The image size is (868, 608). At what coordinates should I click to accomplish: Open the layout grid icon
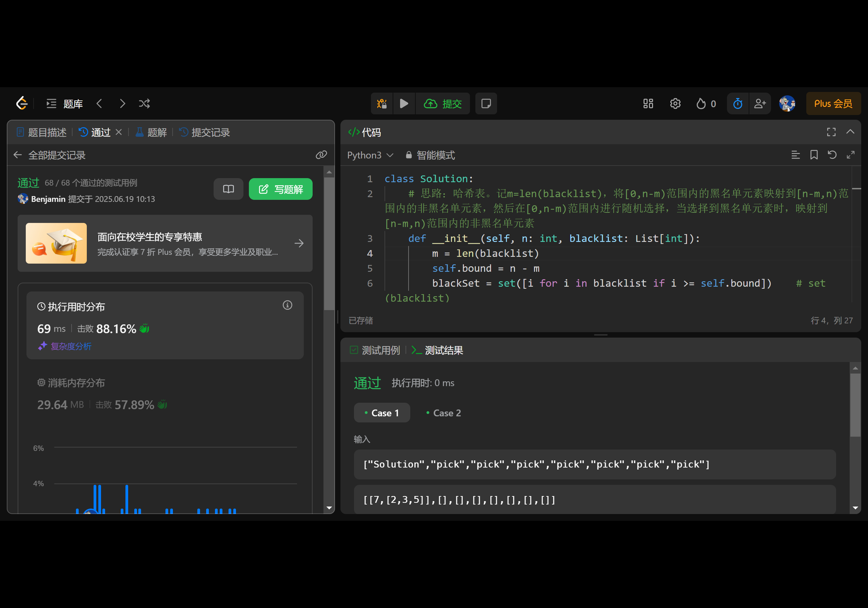648,104
